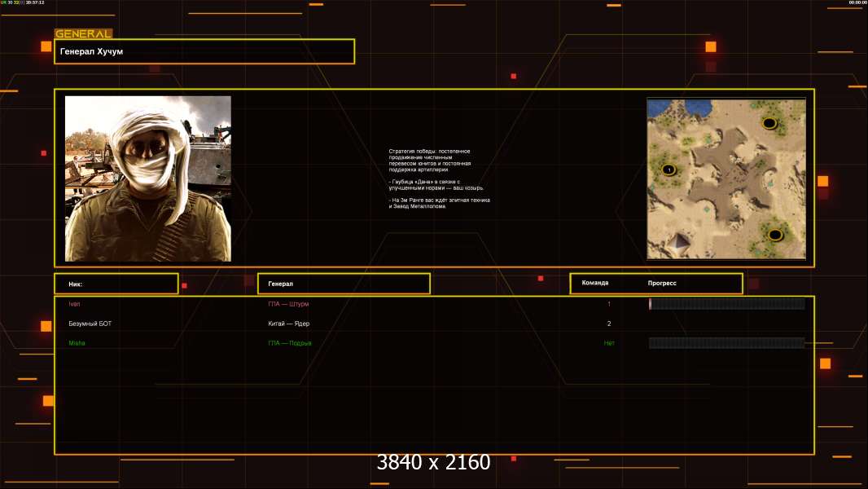Click the 'Прогресс' column header
The image size is (868, 489).
click(662, 283)
